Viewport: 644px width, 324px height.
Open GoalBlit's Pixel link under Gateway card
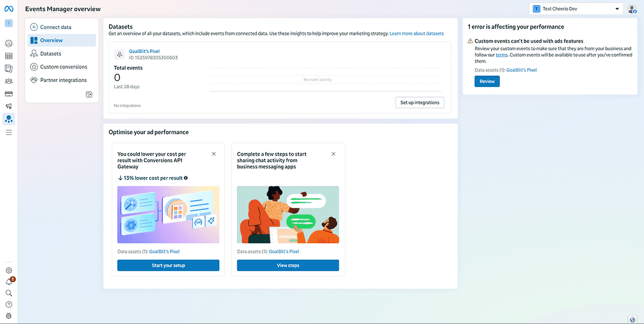click(164, 251)
